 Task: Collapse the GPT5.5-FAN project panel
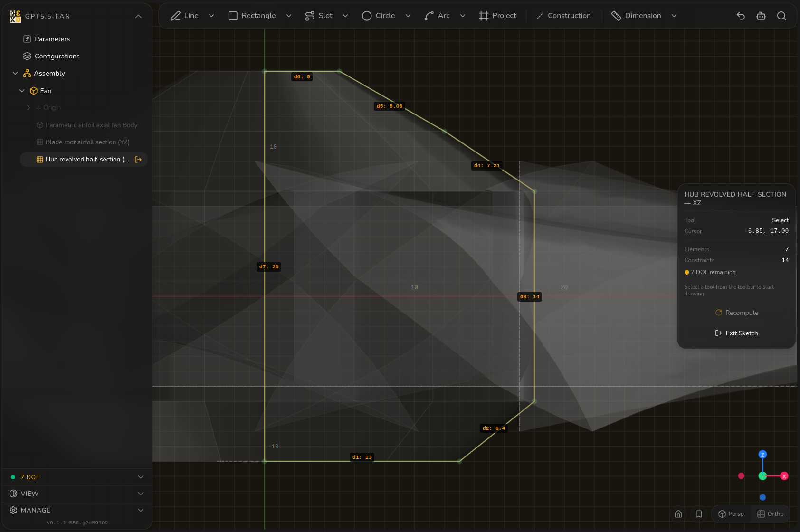click(x=138, y=16)
